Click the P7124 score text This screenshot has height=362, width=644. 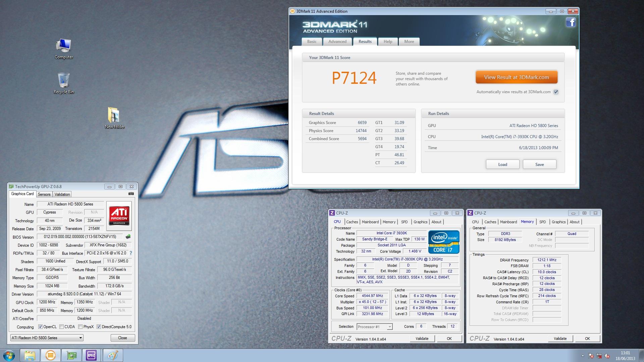[354, 78]
